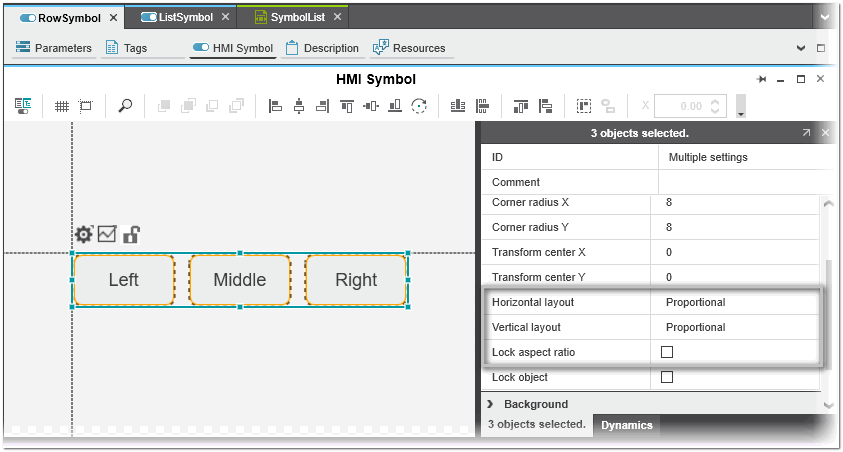Align selected objects to left edge

click(276, 106)
